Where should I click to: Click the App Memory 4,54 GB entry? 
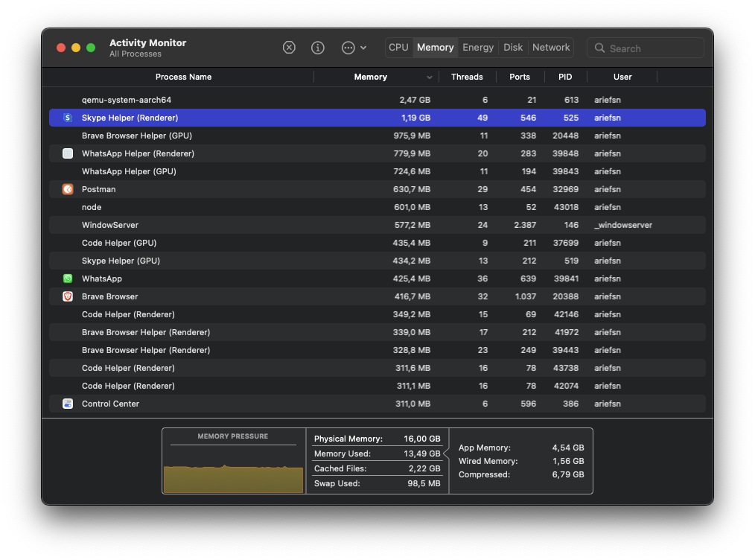[x=521, y=448]
